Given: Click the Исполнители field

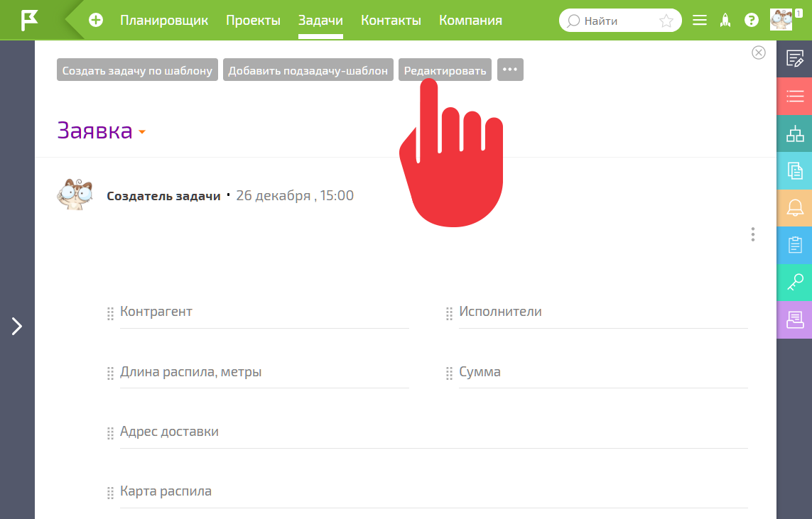Looking at the screenshot, I should pos(603,313).
